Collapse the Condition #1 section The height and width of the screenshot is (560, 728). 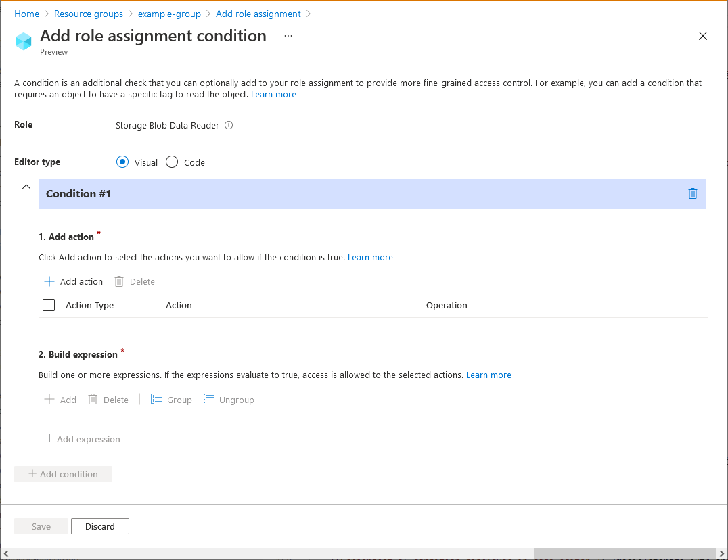click(x=26, y=187)
